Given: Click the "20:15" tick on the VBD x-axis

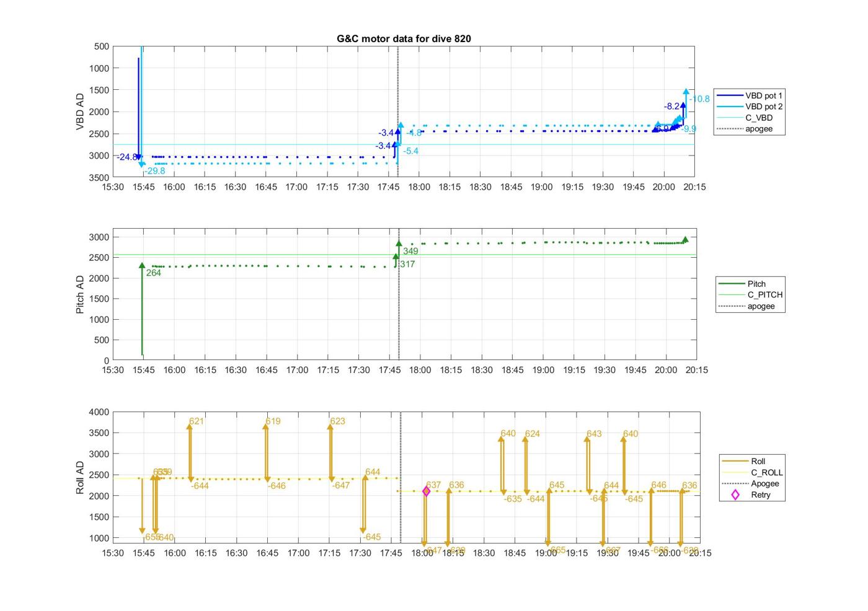Looking at the screenshot, I should click(694, 187).
